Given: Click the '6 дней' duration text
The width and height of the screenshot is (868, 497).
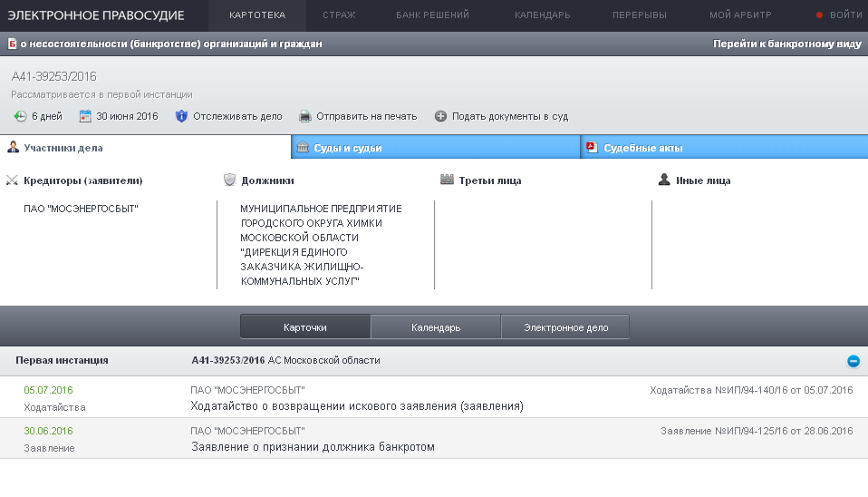Looking at the screenshot, I should pos(47,116).
